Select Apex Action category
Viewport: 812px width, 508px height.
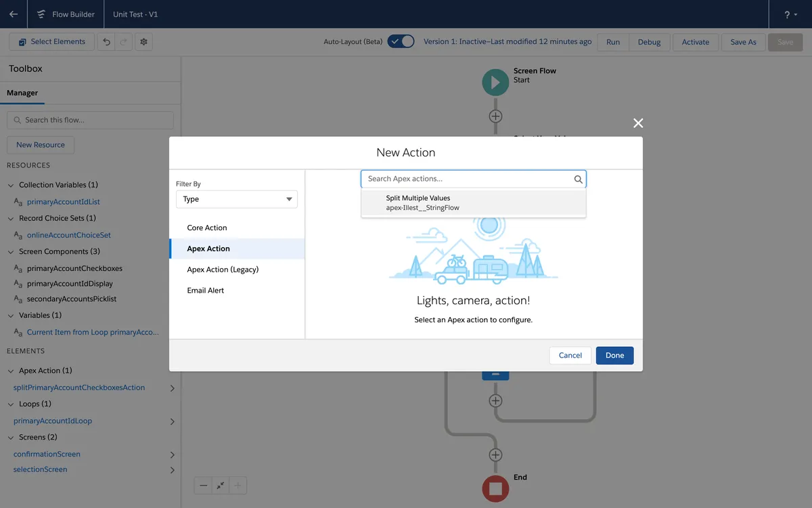(x=237, y=249)
